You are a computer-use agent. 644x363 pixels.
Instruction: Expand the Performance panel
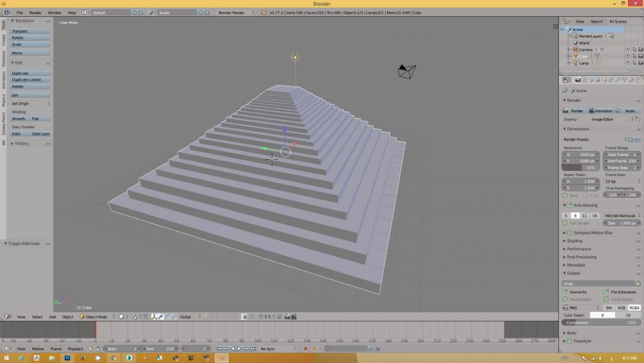coord(578,249)
